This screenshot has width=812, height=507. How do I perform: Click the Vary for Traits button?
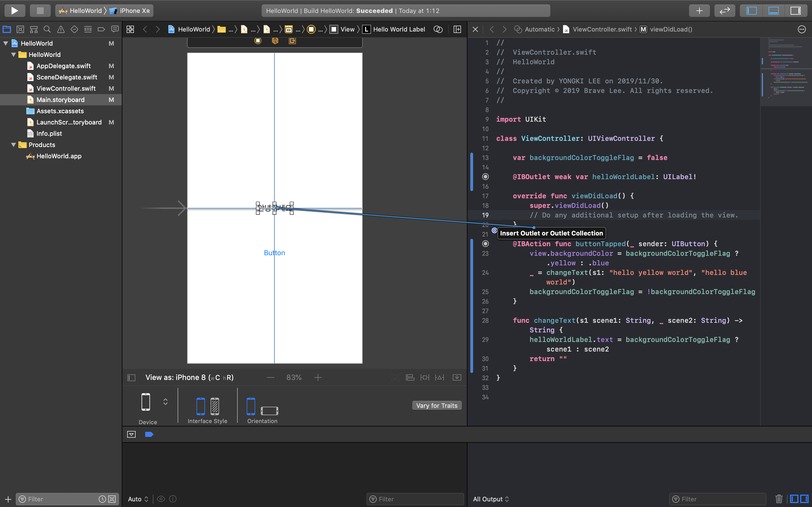(436, 405)
